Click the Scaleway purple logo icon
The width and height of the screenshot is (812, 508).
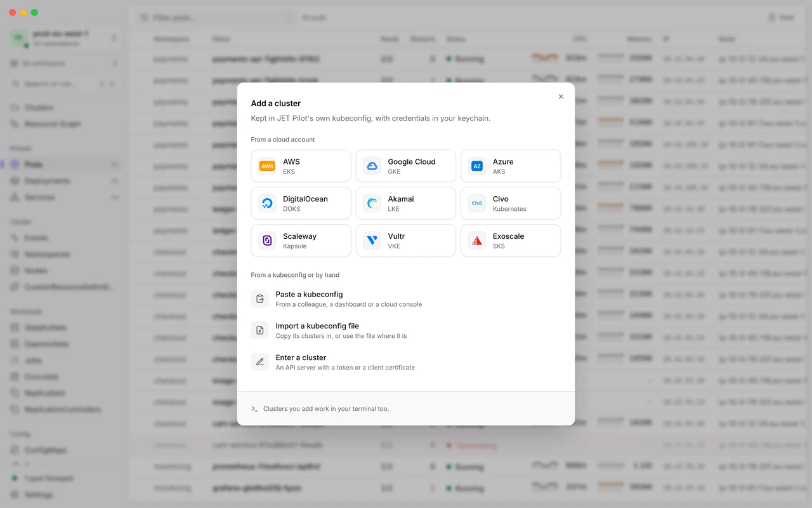(267, 241)
